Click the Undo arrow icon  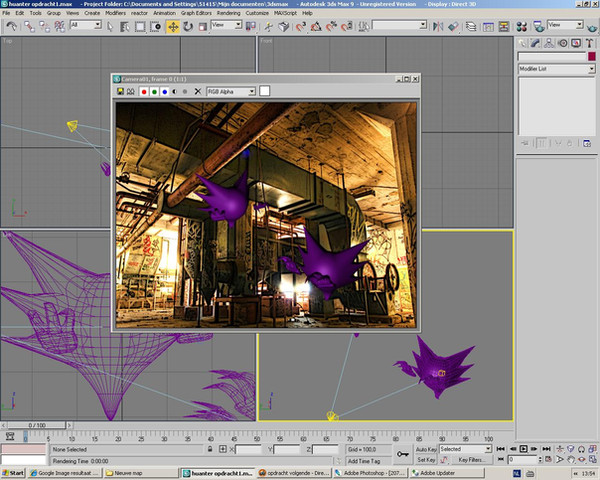(11, 26)
